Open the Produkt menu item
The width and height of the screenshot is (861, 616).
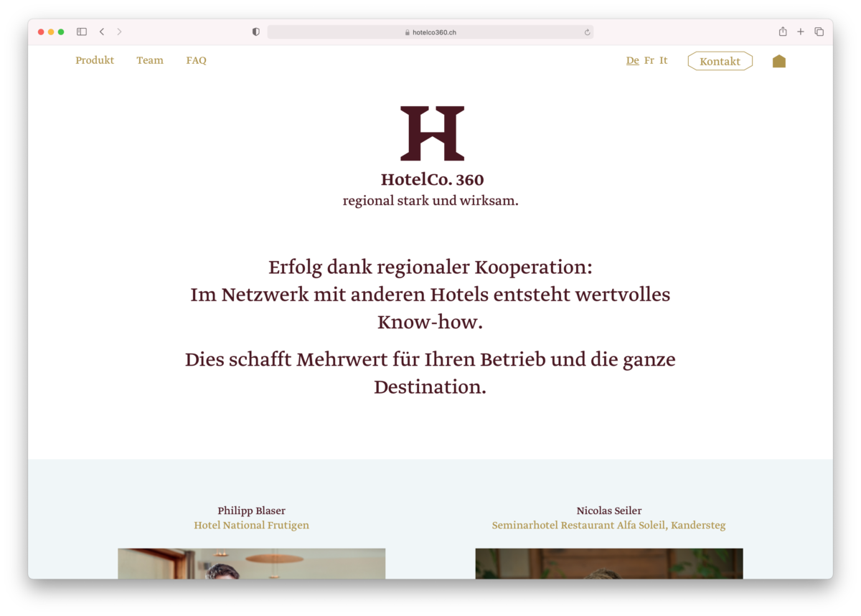[x=95, y=60]
